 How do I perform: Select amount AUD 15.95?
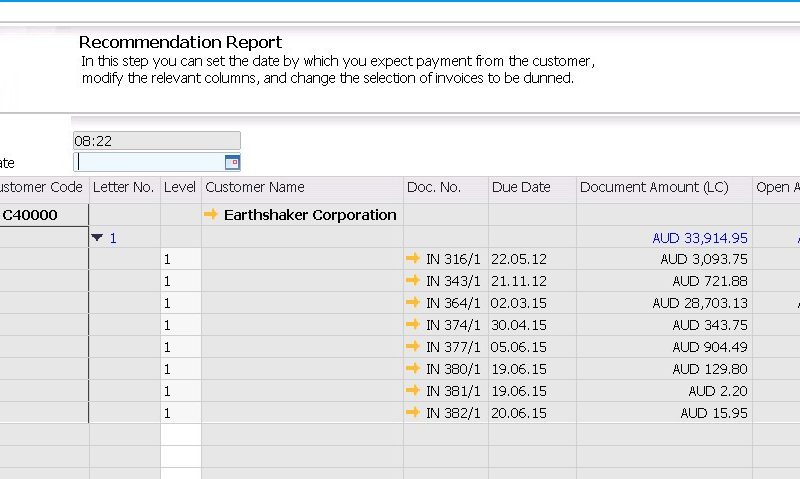pyautogui.click(x=714, y=413)
